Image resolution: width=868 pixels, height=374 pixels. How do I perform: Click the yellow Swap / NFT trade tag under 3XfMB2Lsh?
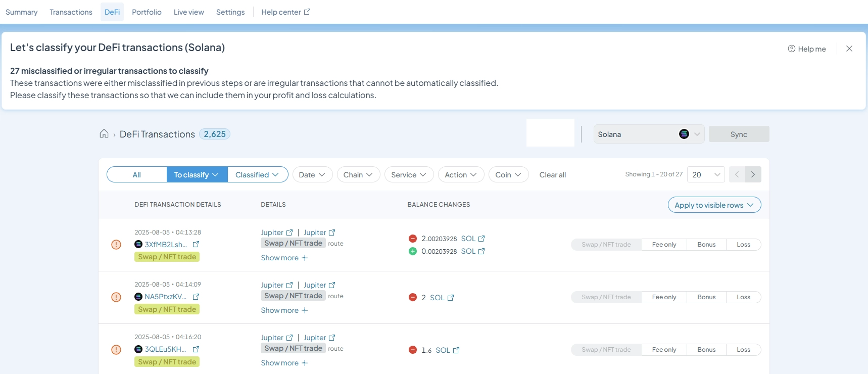(x=167, y=257)
